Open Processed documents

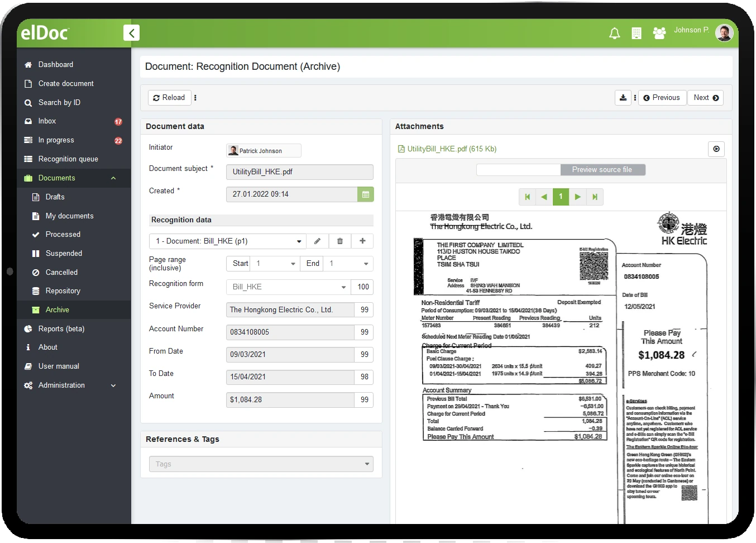click(x=74, y=235)
